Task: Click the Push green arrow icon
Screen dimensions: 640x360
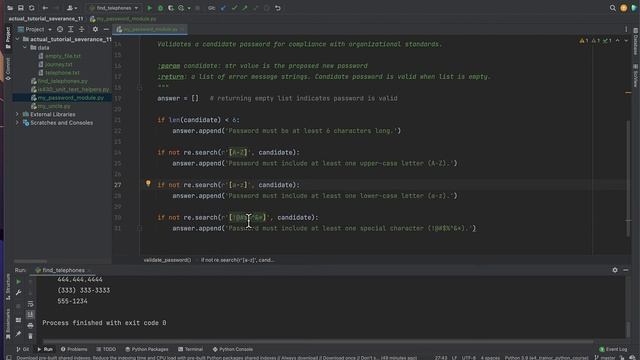Action: [244, 8]
